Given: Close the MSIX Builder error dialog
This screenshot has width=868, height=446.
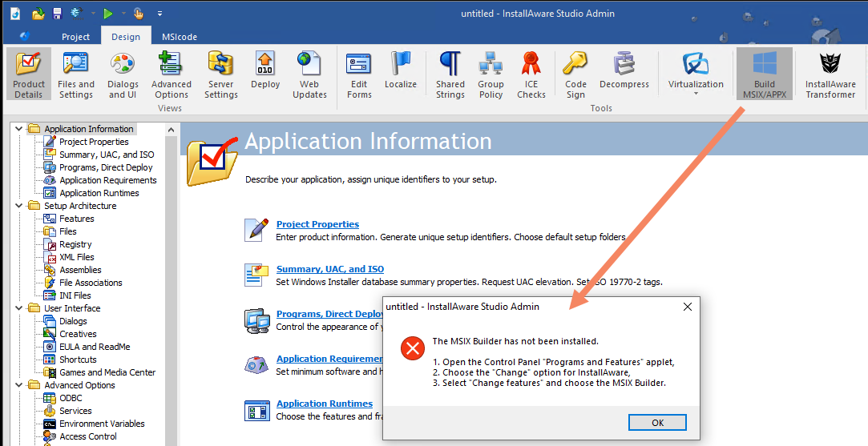Looking at the screenshot, I should pyautogui.click(x=688, y=307).
